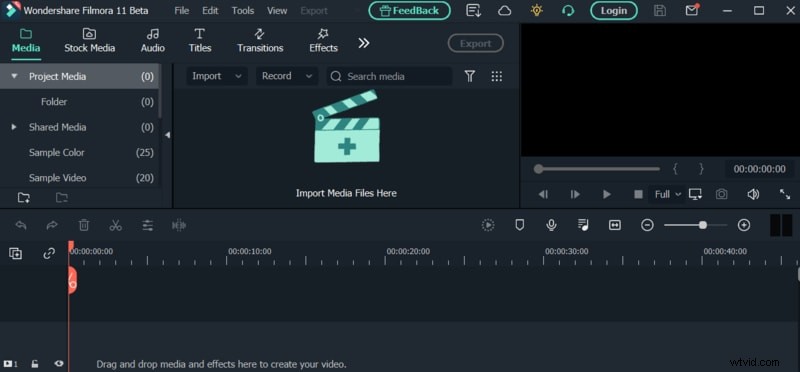This screenshot has width=800, height=372.
Task: Open the File menu
Action: click(181, 11)
